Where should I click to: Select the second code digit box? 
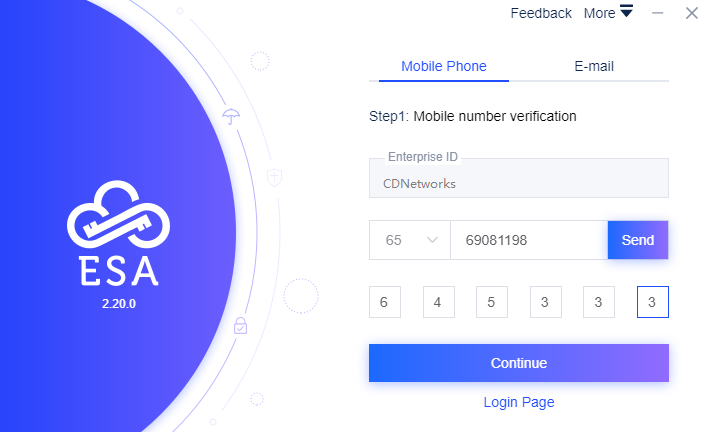(438, 301)
